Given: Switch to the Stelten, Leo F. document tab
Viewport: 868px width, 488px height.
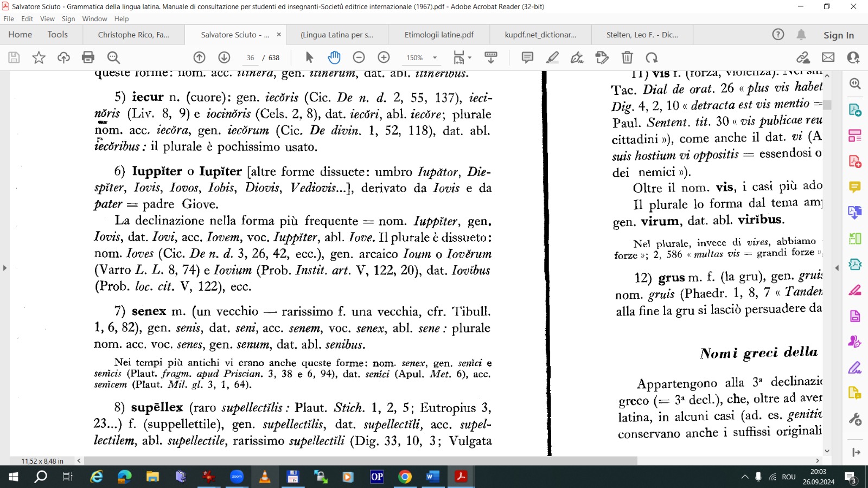Looking at the screenshot, I should point(642,35).
